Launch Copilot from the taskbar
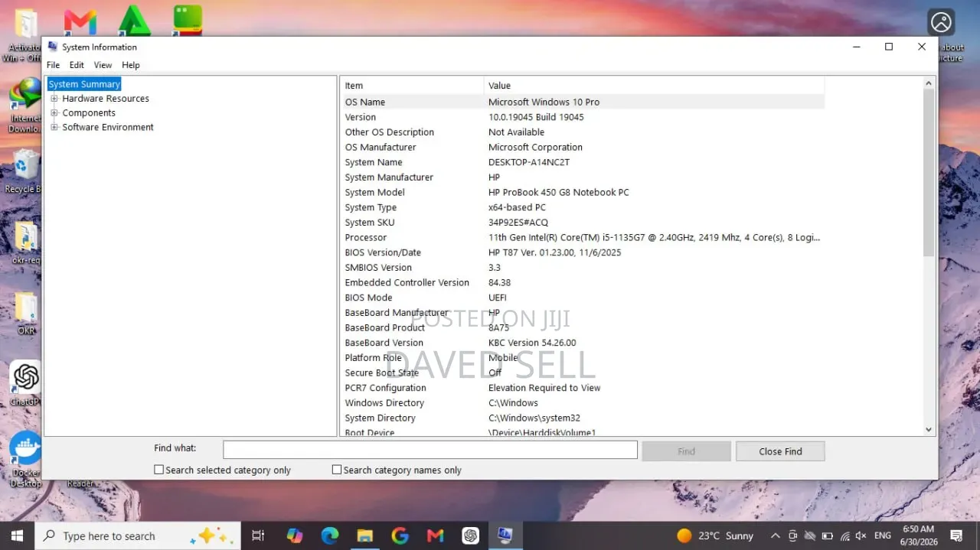 point(295,535)
